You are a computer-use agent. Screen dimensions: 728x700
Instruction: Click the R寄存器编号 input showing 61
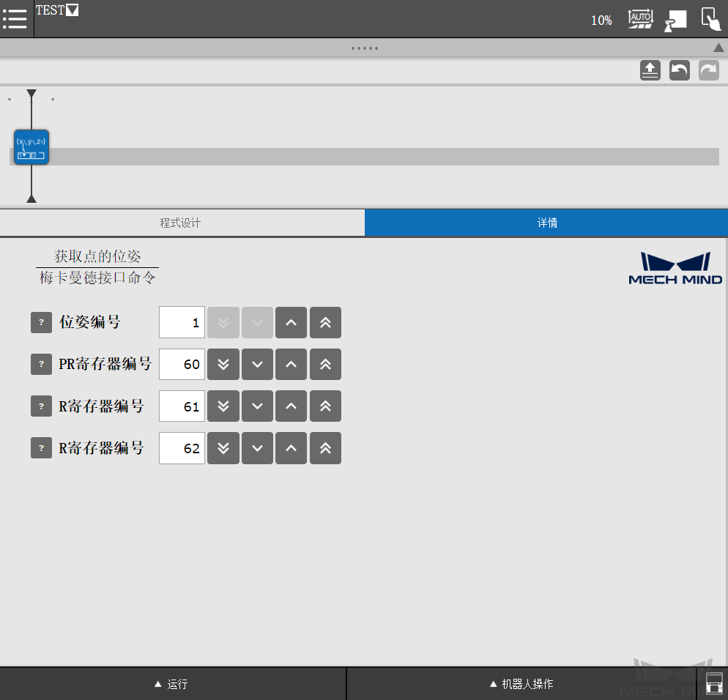click(182, 406)
